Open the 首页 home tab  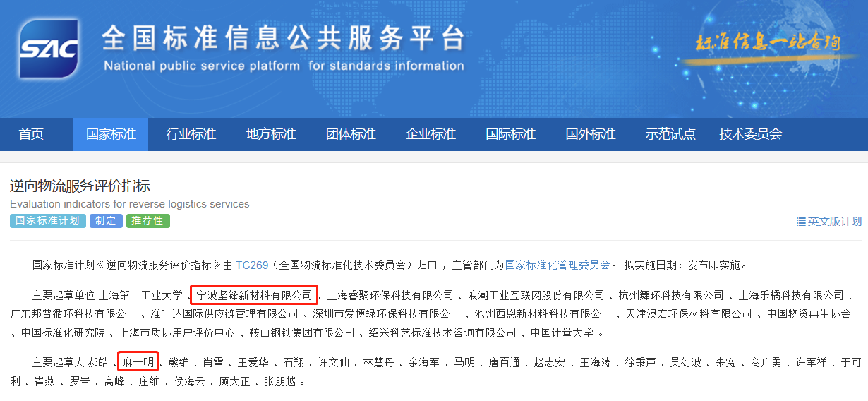31,134
